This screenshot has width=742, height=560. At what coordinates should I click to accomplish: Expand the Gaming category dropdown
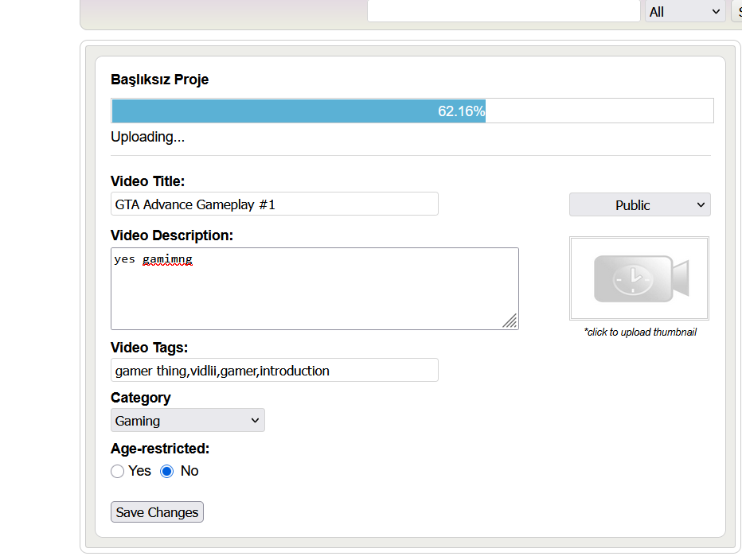(x=187, y=420)
